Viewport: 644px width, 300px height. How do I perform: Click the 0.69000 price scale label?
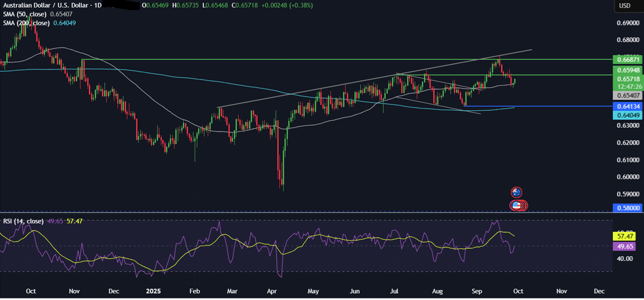click(627, 24)
